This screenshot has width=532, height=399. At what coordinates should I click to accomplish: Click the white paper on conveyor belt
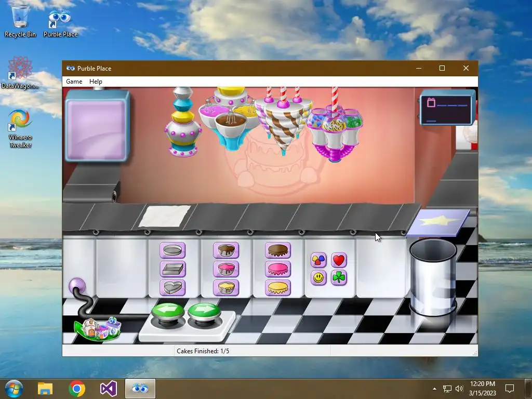pos(165,216)
